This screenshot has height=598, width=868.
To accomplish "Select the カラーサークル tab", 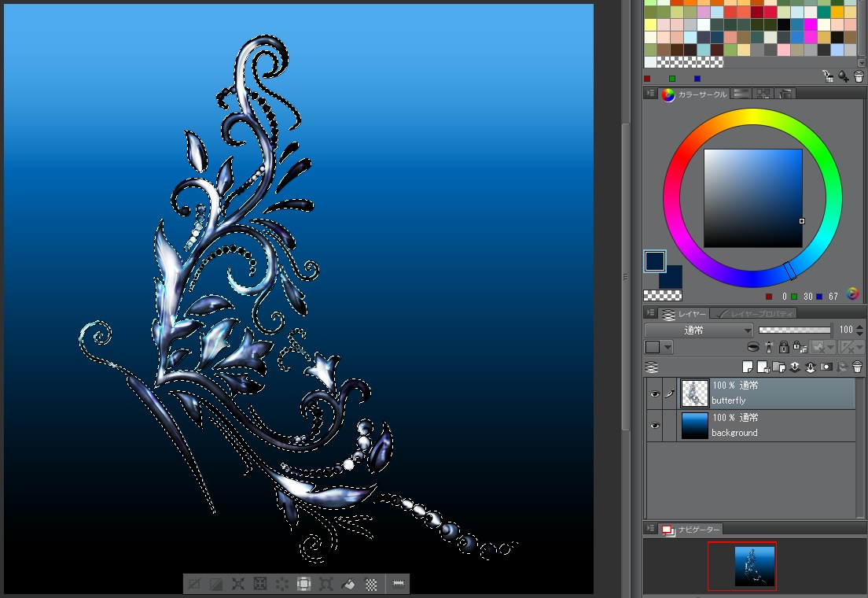I will pyautogui.click(x=696, y=94).
